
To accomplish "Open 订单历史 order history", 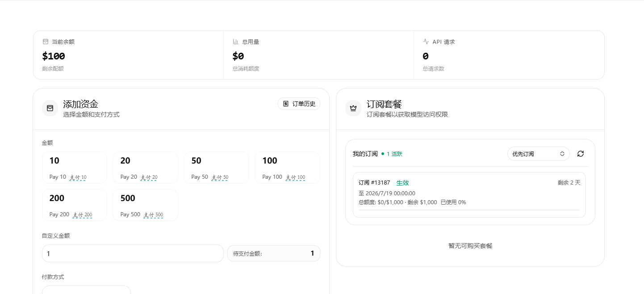I will click(299, 104).
